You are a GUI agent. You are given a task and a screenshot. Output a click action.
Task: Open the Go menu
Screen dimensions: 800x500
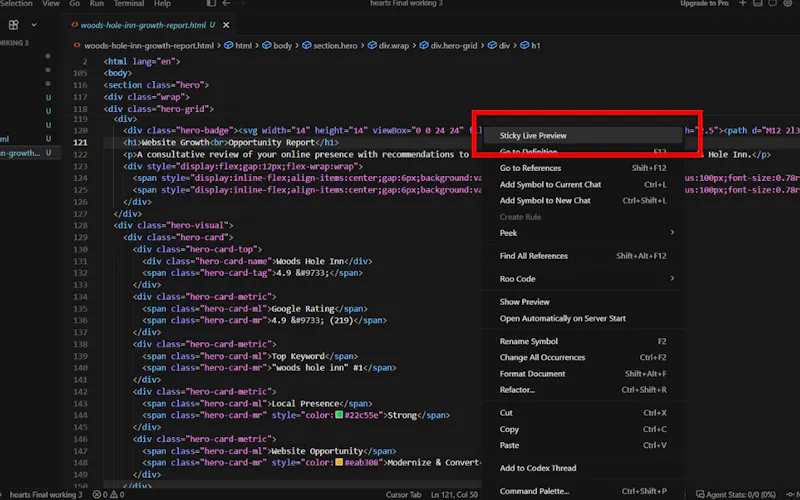(74, 4)
